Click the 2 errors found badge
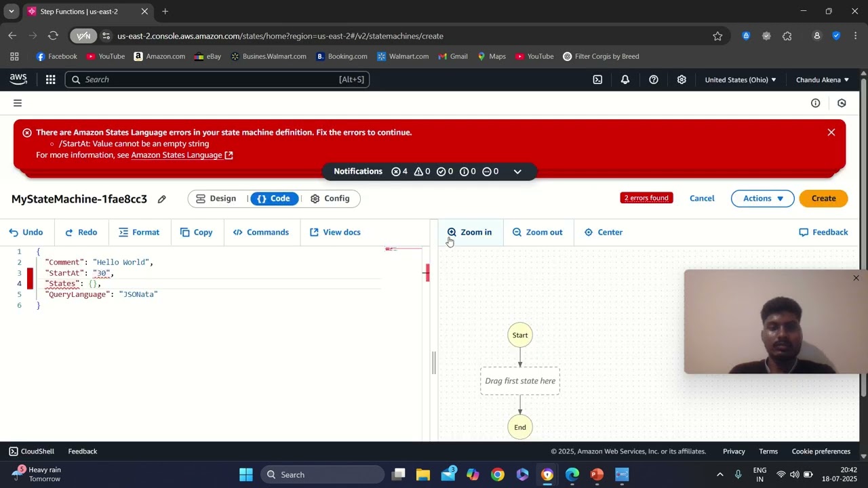The width and height of the screenshot is (868, 488). pyautogui.click(x=646, y=198)
